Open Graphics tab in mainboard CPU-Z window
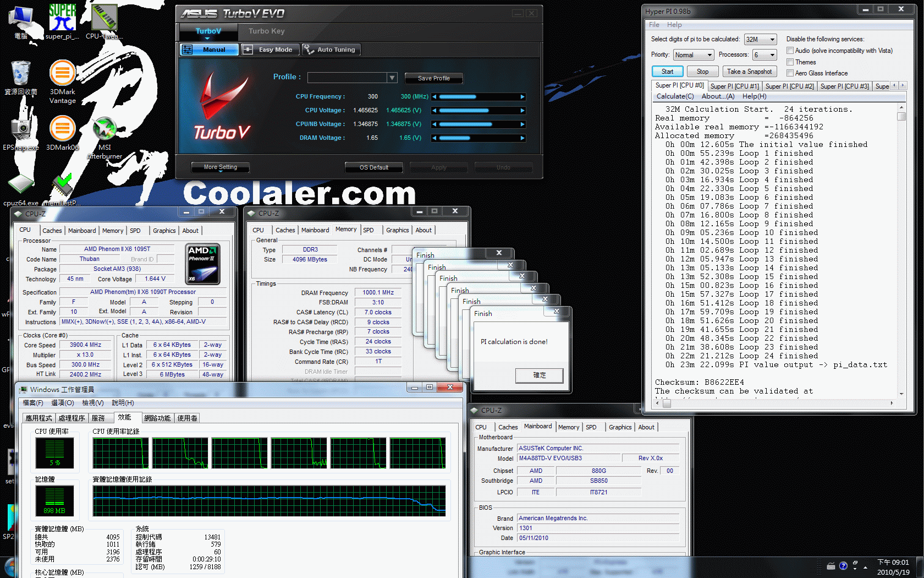The image size is (924, 578). (x=620, y=427)
